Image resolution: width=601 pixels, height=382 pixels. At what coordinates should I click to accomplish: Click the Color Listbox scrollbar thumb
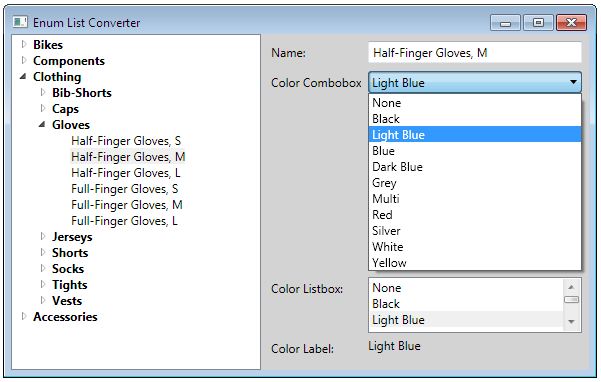pyautogui.click(x=571, y=300)
